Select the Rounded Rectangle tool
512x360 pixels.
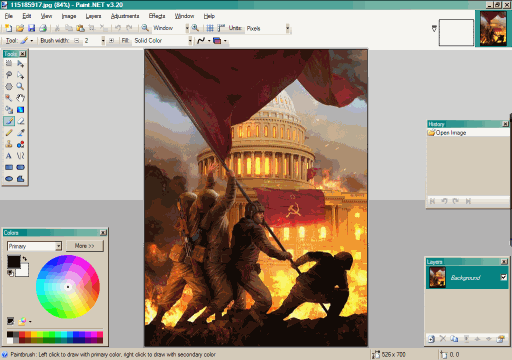pyautogui.click(x=21, y=167)
